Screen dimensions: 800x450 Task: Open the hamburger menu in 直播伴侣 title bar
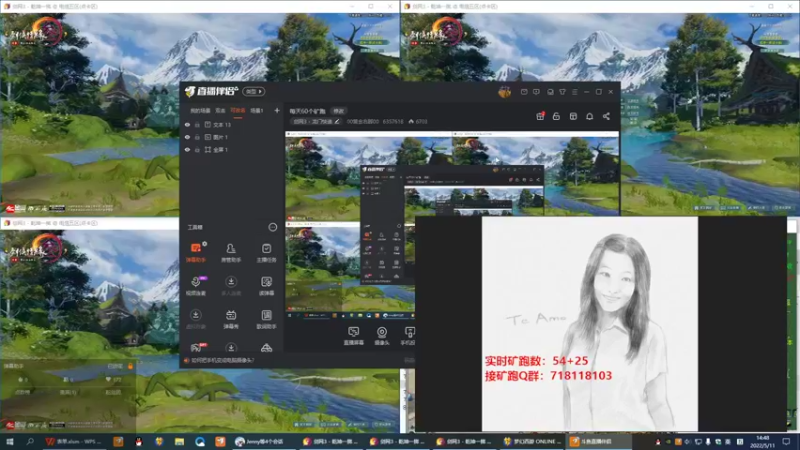click(x=574, y=92)
